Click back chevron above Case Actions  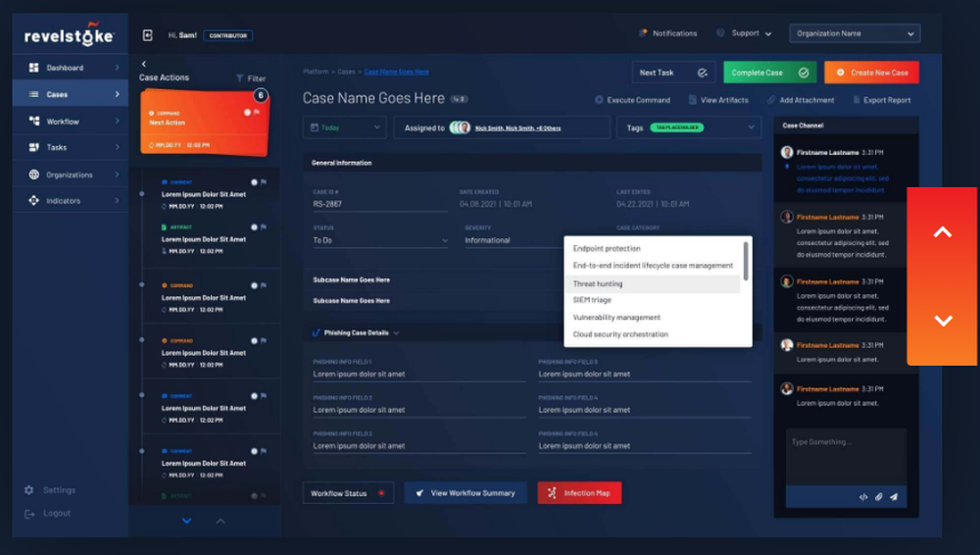pyautogui.click(x=144, y=64)
